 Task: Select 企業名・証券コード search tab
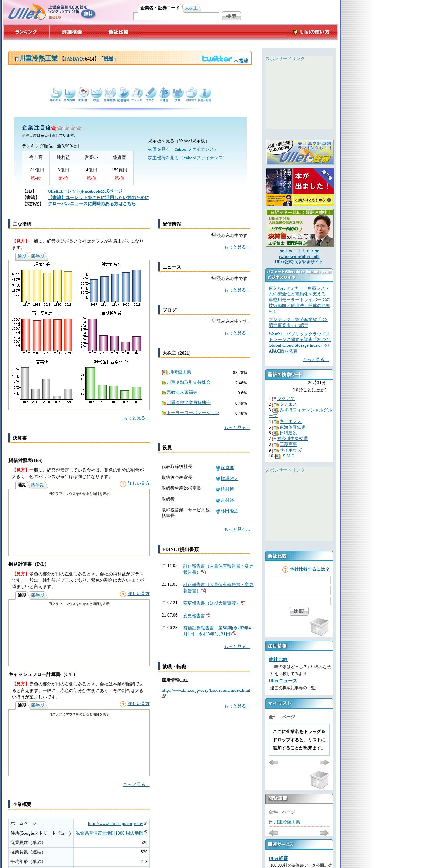[x=160, y=8]
